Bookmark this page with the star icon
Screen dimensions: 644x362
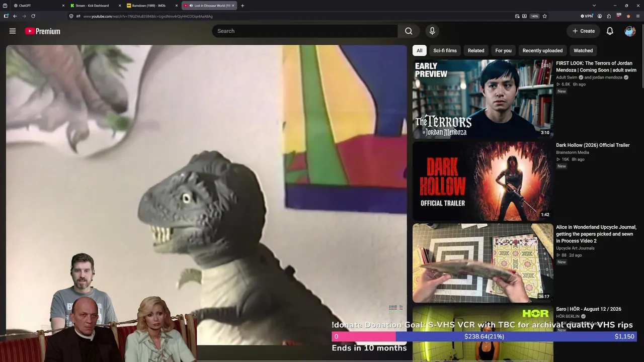tap(544, 16)
